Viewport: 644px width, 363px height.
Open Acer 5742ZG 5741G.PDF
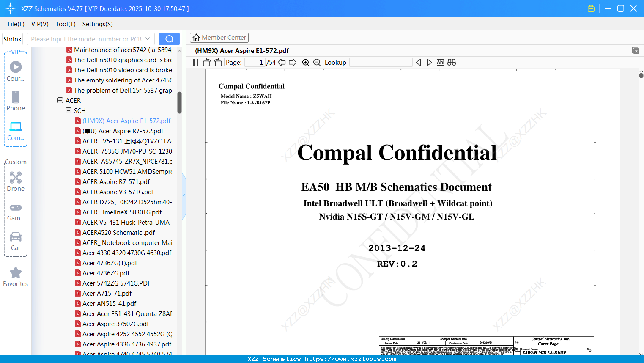pyautogui.click(x=116, y=283)
